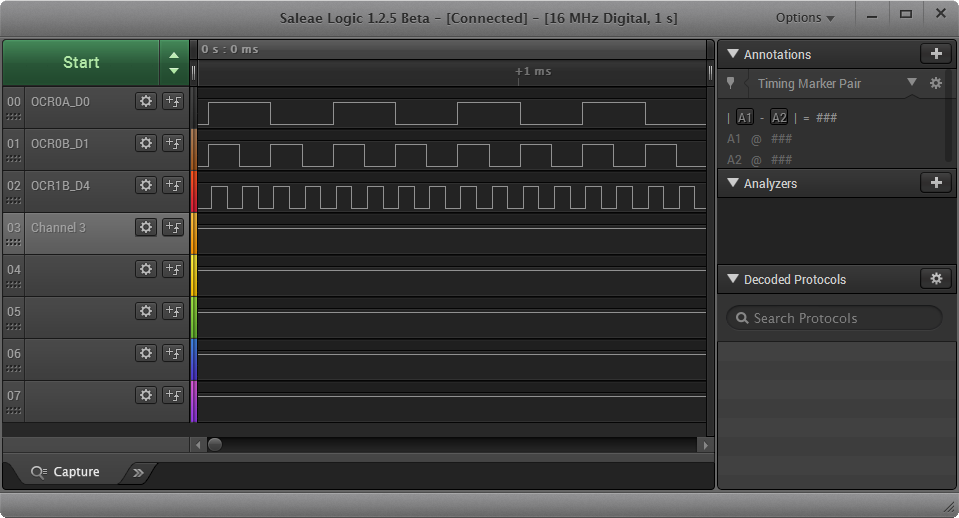Image resolution: width=959 pixels, height=518 pixels.
Task: Set trigger for channel OCR0A_D0
Action: [173, 101]
